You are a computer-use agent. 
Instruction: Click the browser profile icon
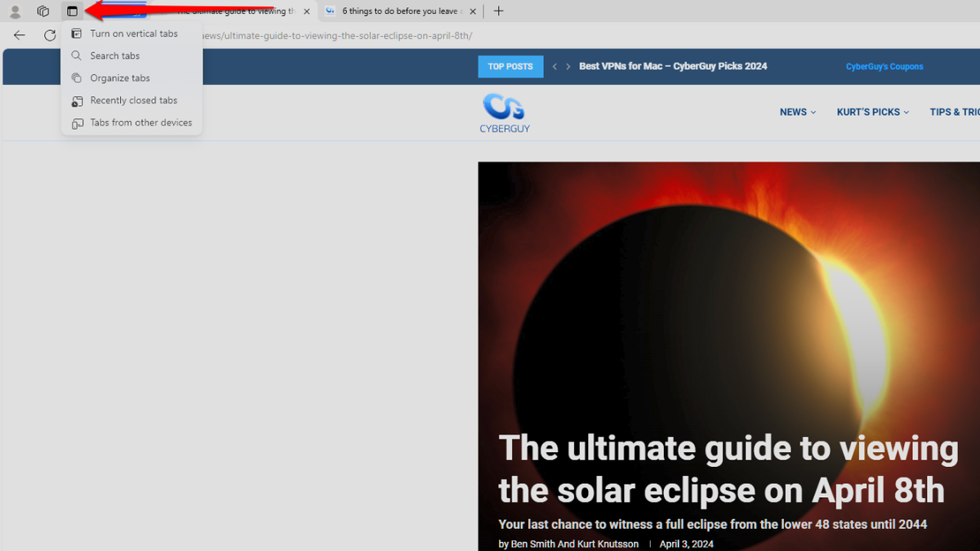[14, 11]
